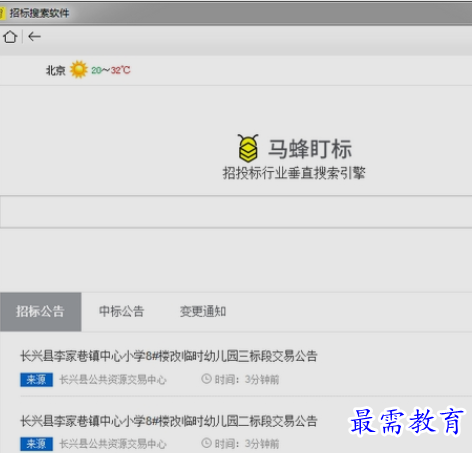
Task: Click source 长兴县公共资源交易中心 under 二标段
Action: tap(113, 444)
